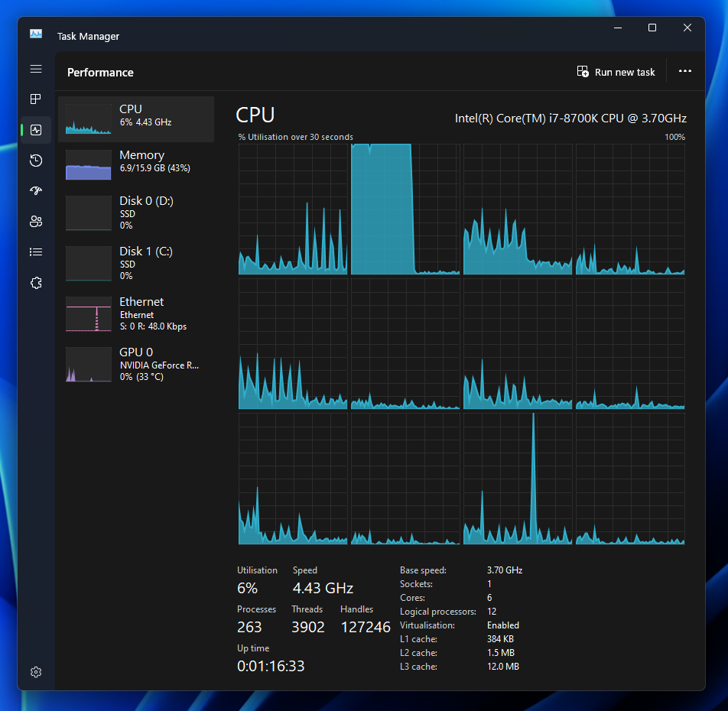The height and width of the screenshot is (711, 728).
Task: Open the three-dot more options menu
Action: 685,71
